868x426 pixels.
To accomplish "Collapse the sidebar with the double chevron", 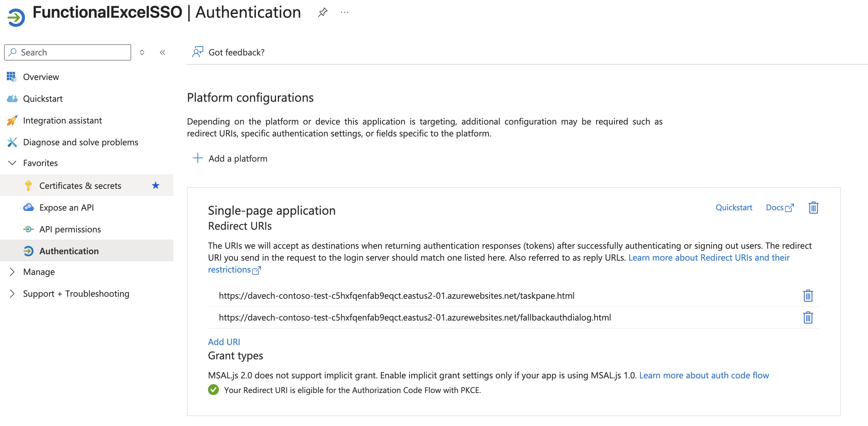I will (x=162, y=52).
